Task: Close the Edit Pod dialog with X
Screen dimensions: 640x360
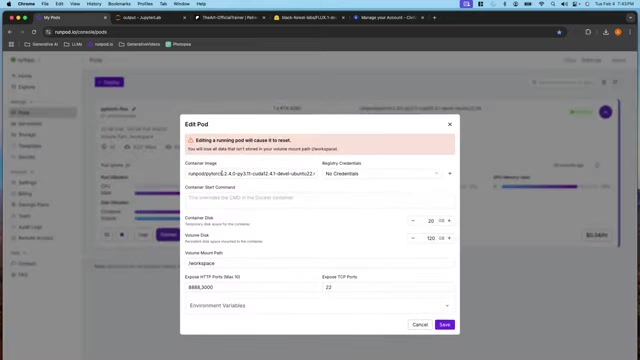Action: 450,124
